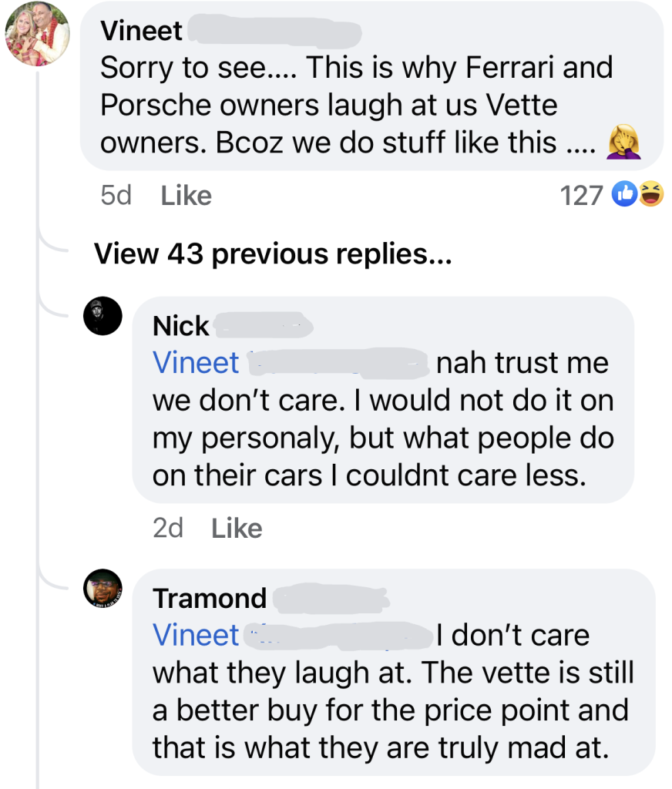
Task: Click Vineet's comment text about Ferrari and Porsche
Action: (354, 105)
